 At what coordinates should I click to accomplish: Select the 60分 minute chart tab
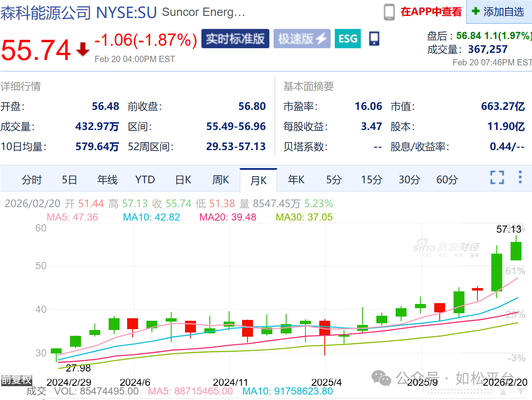pos(447,180)
